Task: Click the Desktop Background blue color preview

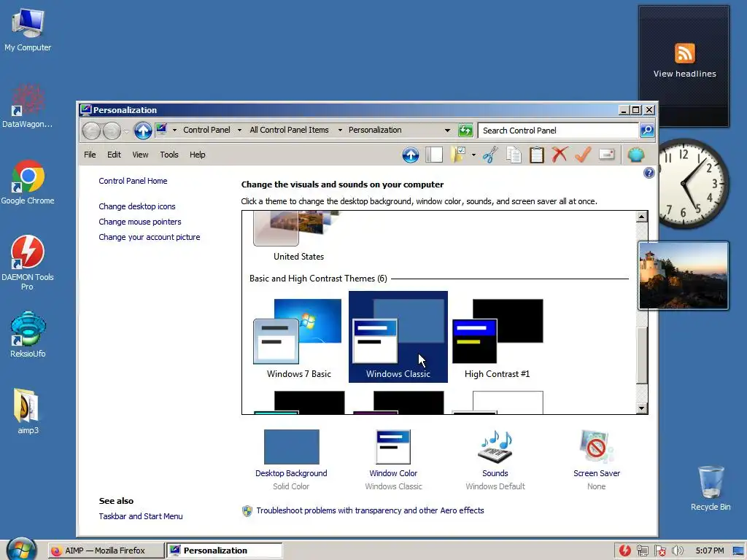Action: coord(292,447)
